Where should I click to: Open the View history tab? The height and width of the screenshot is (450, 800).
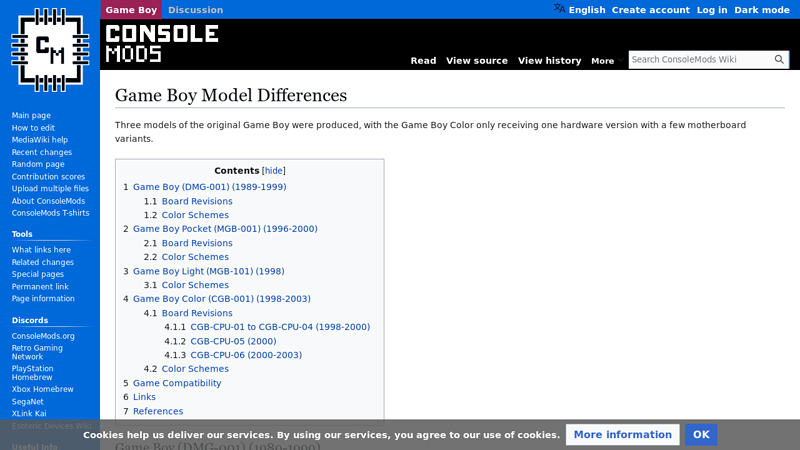pos(549,61)
